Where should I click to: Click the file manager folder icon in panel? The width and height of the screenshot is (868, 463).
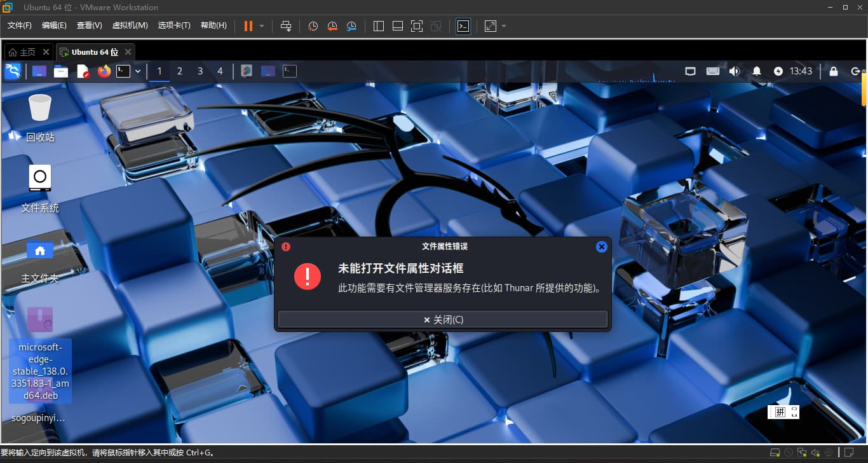point(61,71)
